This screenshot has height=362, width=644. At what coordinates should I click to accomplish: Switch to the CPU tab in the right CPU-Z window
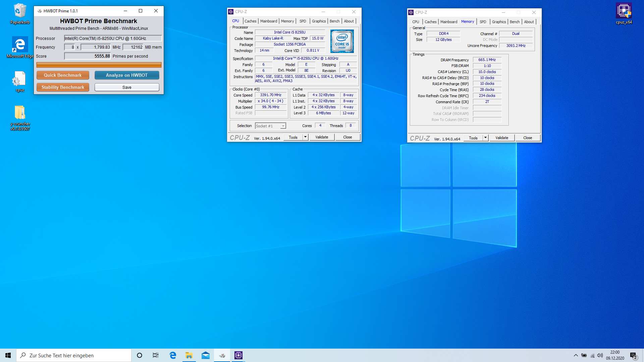(416, 22)
